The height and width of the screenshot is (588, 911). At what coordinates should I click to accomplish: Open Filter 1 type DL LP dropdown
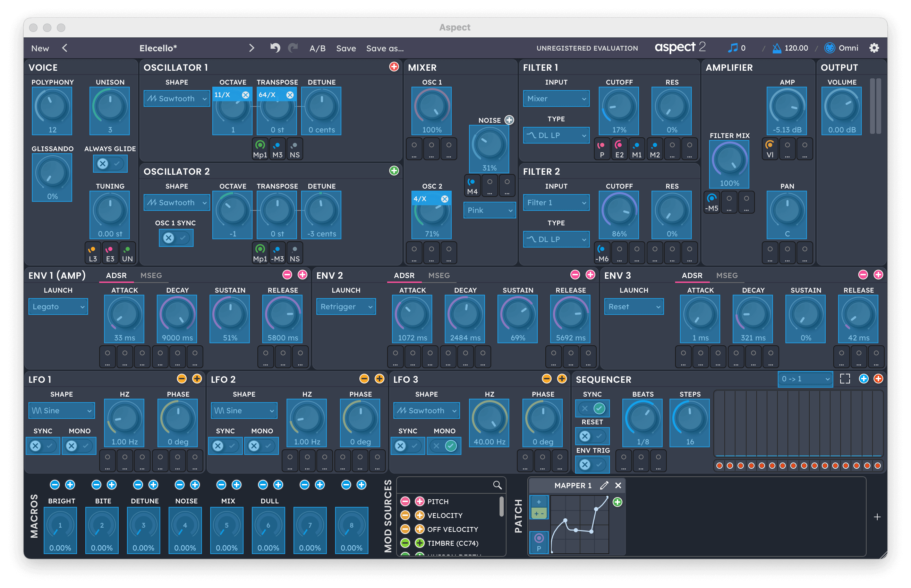(x=556, y=135)
